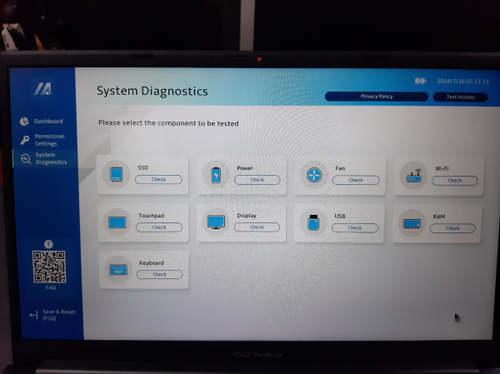Start the Wi-Fi Check
This screenshot has height=374, width=500.
click(455, 180)
